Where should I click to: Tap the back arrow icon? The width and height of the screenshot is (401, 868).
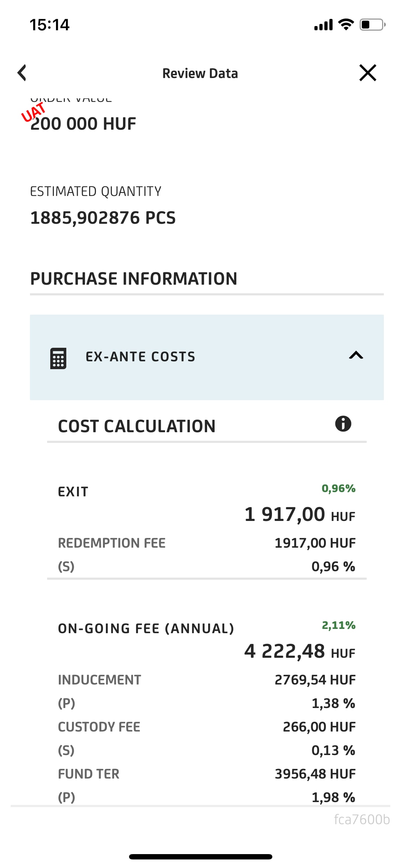click(x=22, y=73)
